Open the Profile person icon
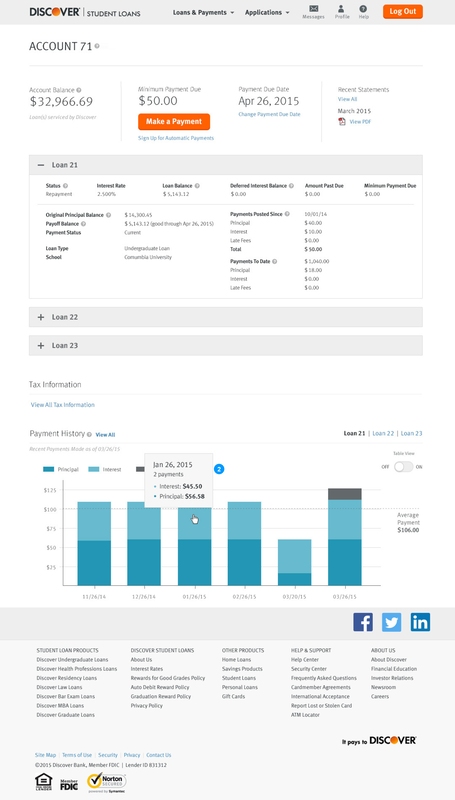 click(342, 9)
